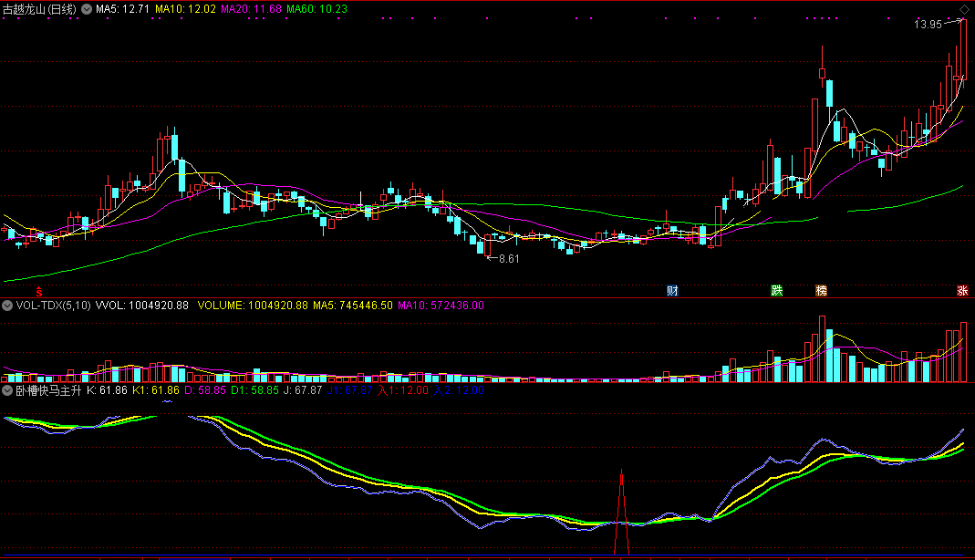
Task: Click the 13.95 high price label
Action: pyautogui.click(x=928, y=25)
